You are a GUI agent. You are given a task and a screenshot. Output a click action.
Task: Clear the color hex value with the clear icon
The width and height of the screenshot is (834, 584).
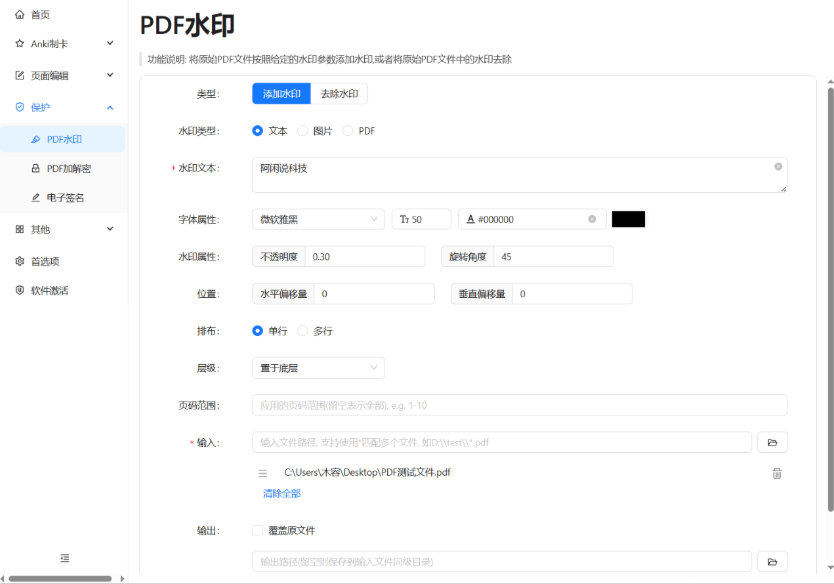click(x=592, y=219)
